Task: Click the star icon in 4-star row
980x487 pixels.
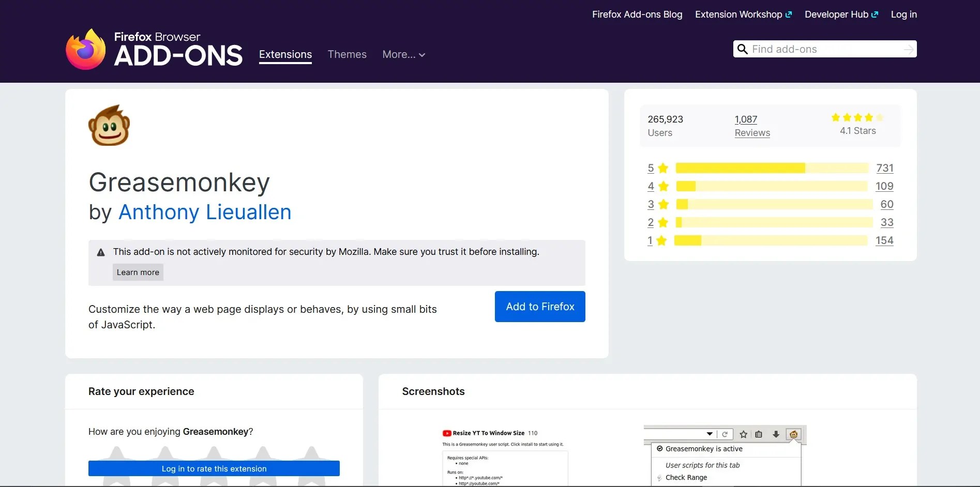Action: (663, 186)
